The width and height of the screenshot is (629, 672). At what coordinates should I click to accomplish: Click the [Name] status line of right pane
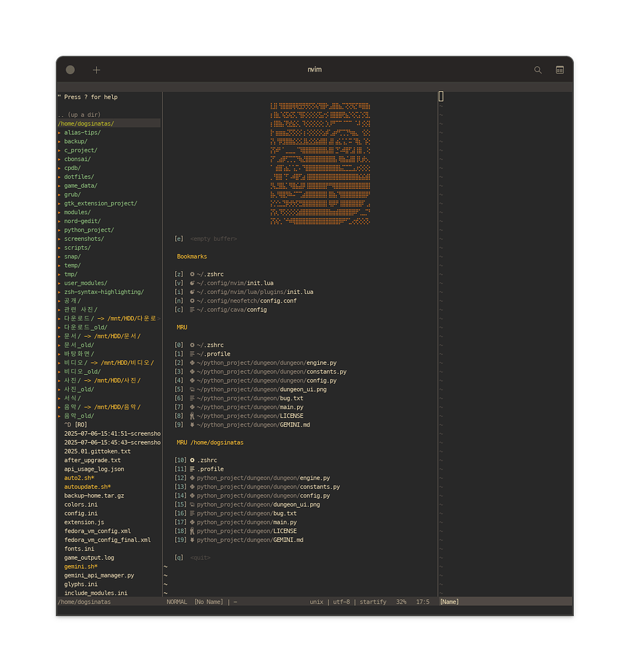[x=450, y=602]
